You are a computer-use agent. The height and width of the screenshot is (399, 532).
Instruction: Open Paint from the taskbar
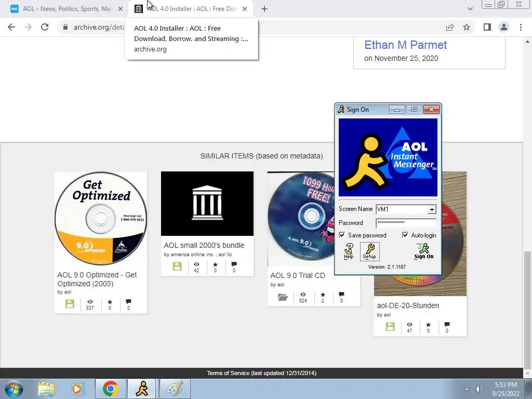tap(175, 389)
